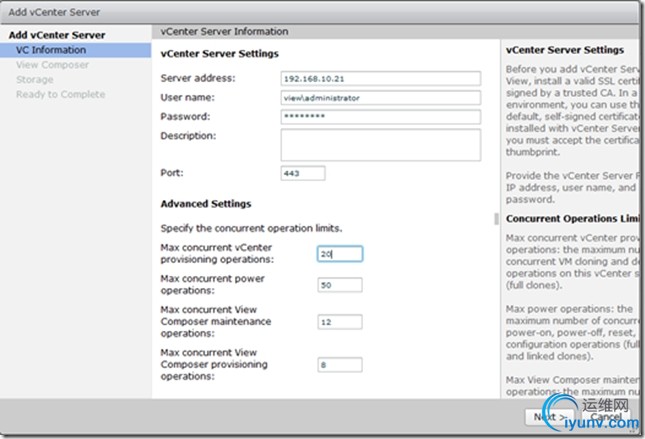The image size is (645, 439).
Task: Click the Port input field
Action: (x=303, y=173)
